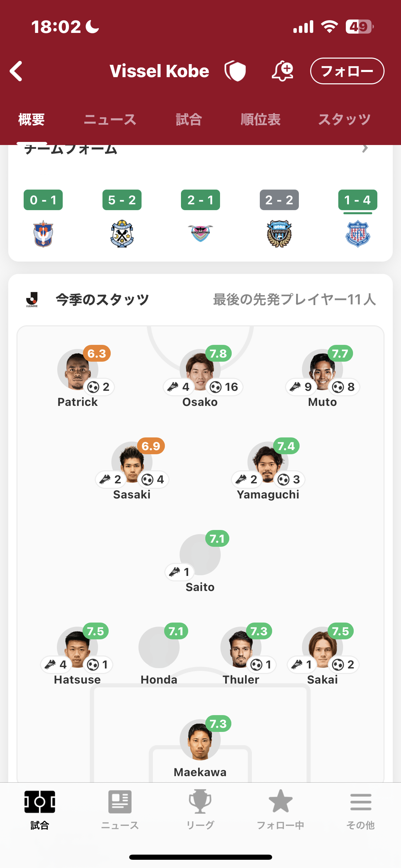401x868 pixels.
Task: Select the 順位表 standings tab
Action: pyautogui.click(x=260, y=120)
